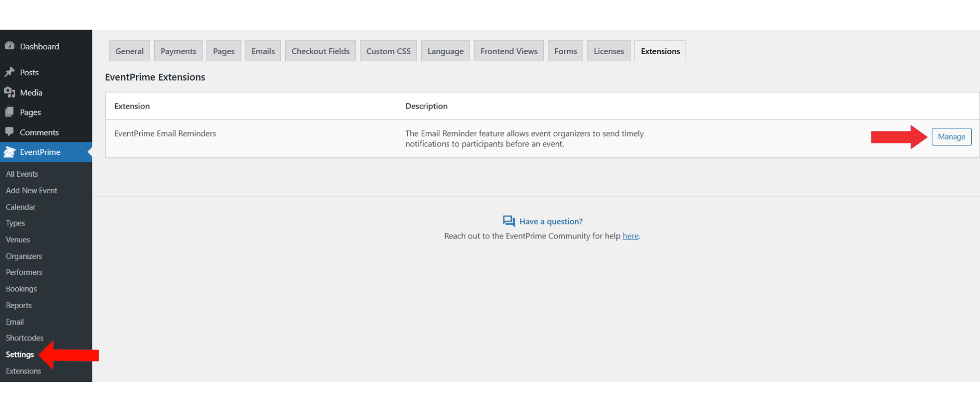Screen dimensions: 980x412
Task: Open the Reports submenu item
Action: point(19,305)
